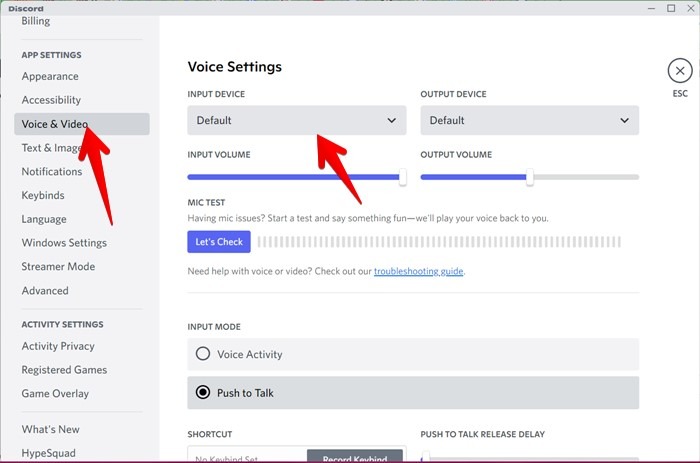Adjust Push to Talk release delay slider
The height and width of the screenshot is (463, 700).
[426, 457]
